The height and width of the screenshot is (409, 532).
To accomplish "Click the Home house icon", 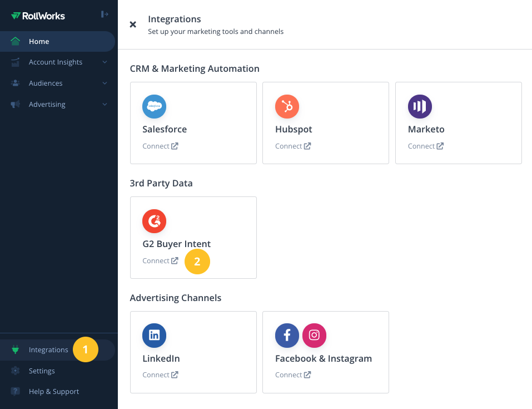I will click(x=15, y=41).
